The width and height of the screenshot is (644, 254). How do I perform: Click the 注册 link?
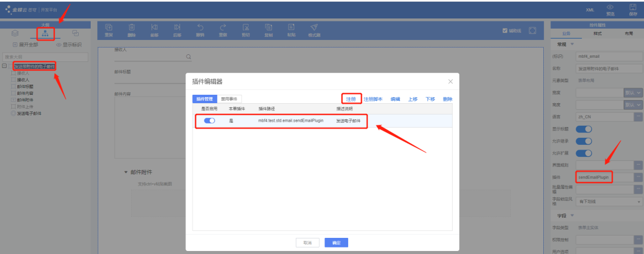[x=351, y=99]
